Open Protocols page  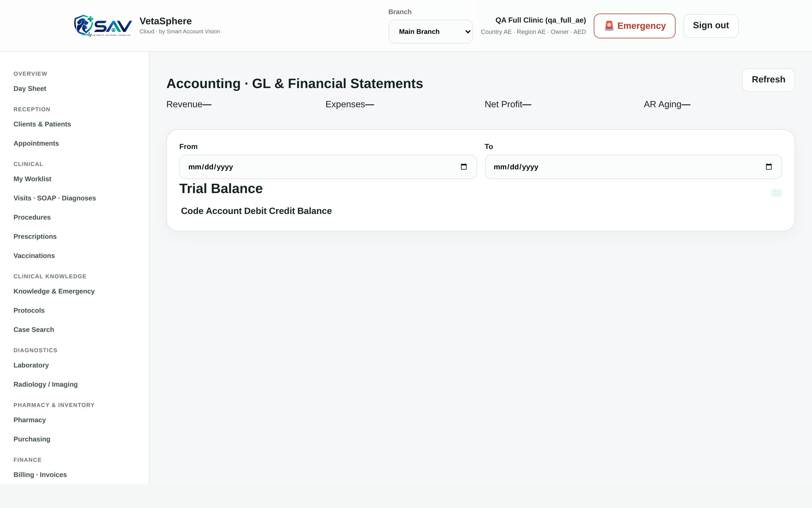(29, 310)
